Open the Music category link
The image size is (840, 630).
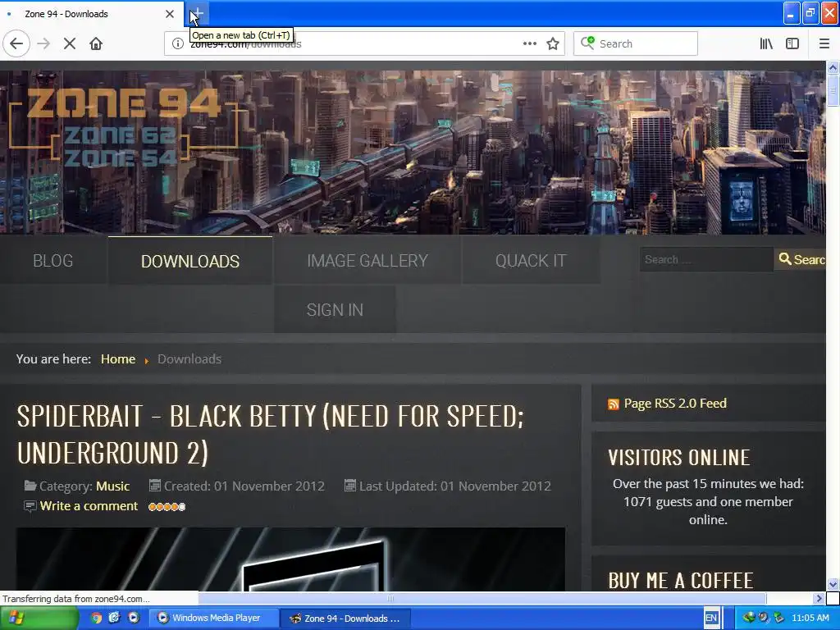tap(112, 486)
